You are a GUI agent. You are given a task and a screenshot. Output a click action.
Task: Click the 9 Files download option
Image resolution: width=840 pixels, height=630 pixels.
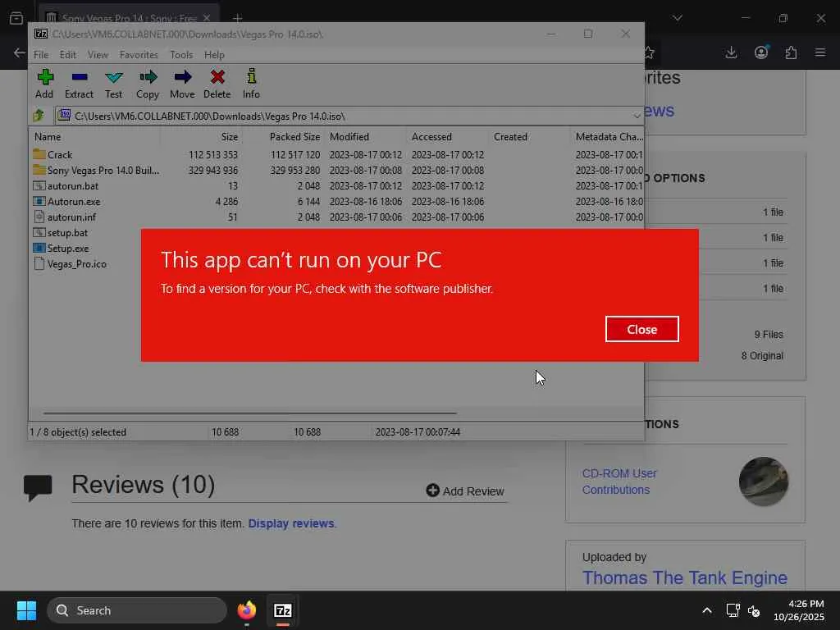tap(768, 335)
